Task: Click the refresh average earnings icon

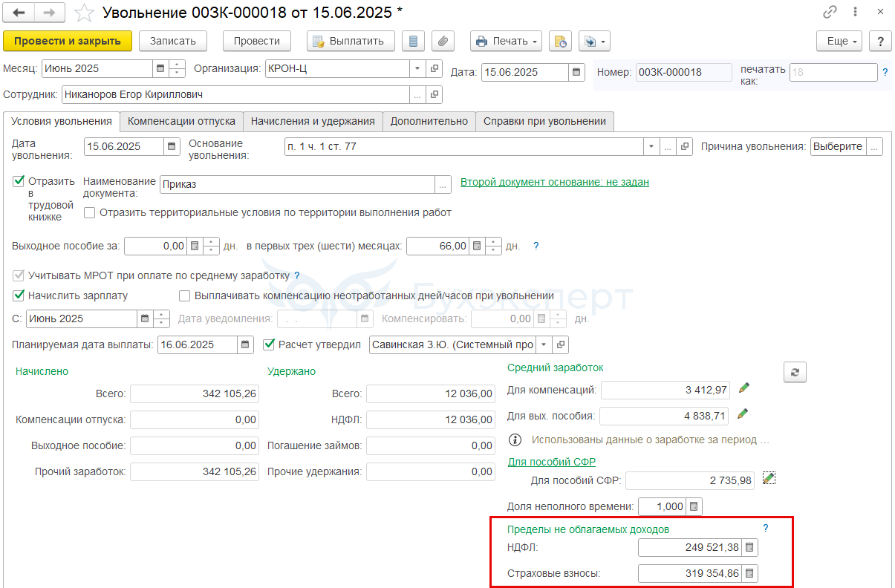Action: (794, 372)
